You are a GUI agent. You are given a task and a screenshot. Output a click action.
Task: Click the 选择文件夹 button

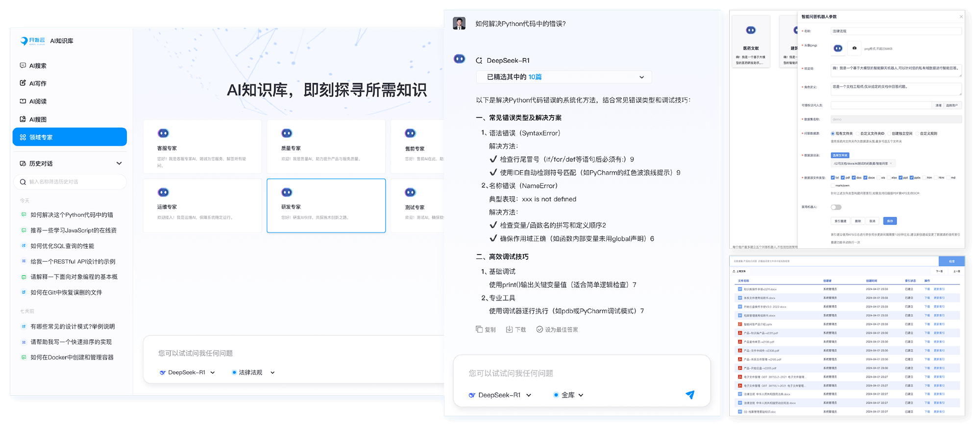tap(840, 155)
